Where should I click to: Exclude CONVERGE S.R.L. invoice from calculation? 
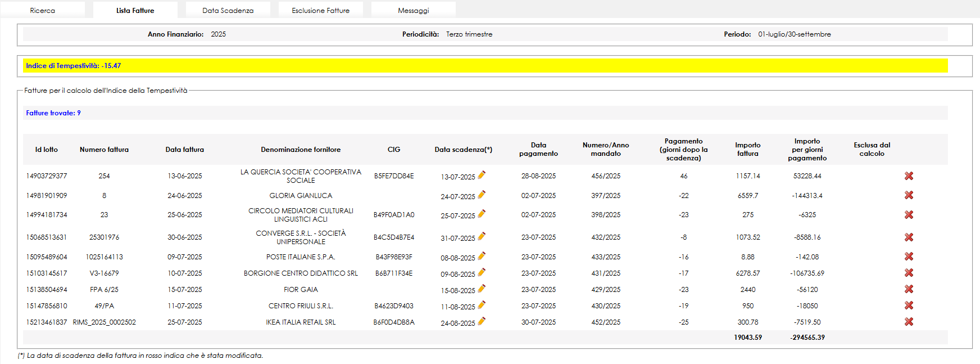(x=909, y=237)
